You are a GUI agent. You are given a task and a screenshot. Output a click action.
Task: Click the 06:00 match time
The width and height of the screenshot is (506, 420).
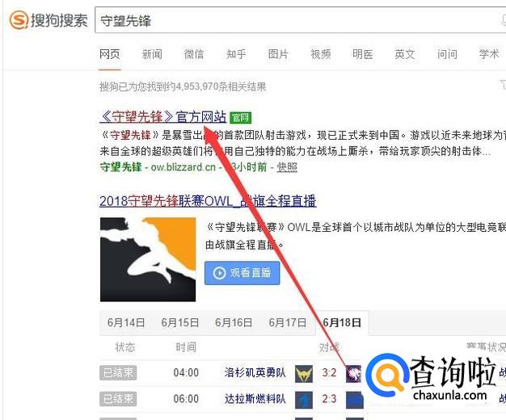[186, 399]
